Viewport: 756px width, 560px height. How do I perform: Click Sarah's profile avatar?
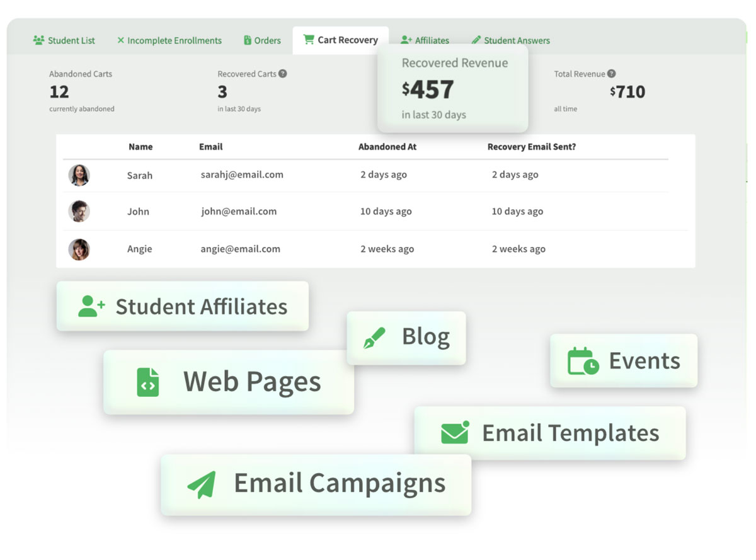(x=79, y=175)
